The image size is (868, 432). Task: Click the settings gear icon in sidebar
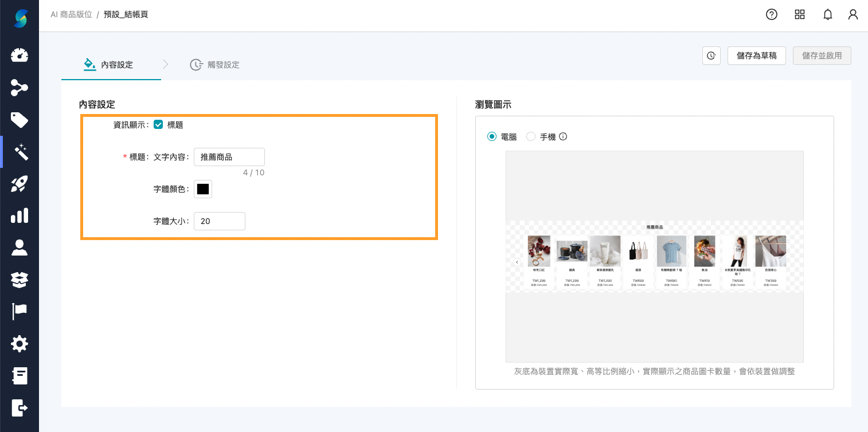point(19,344)
